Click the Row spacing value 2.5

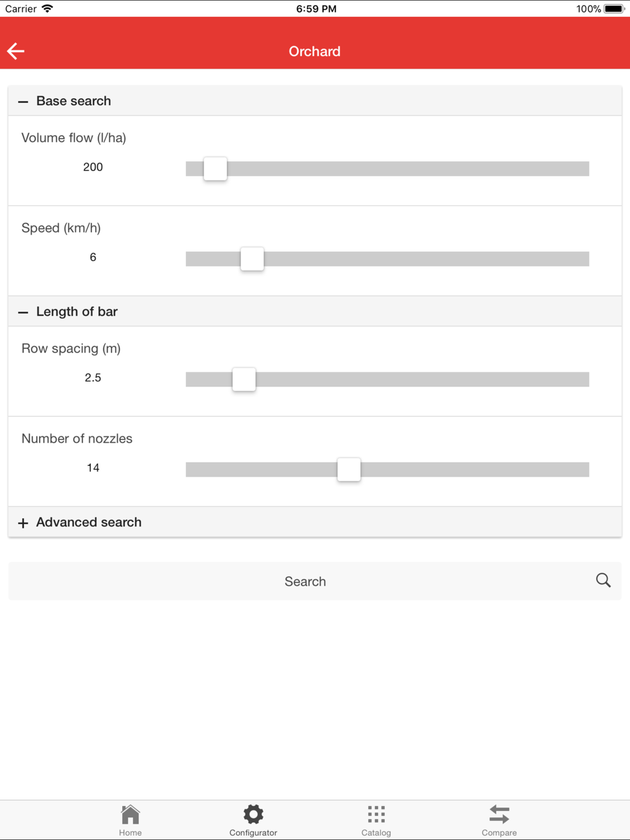click(x=93, y=378)
